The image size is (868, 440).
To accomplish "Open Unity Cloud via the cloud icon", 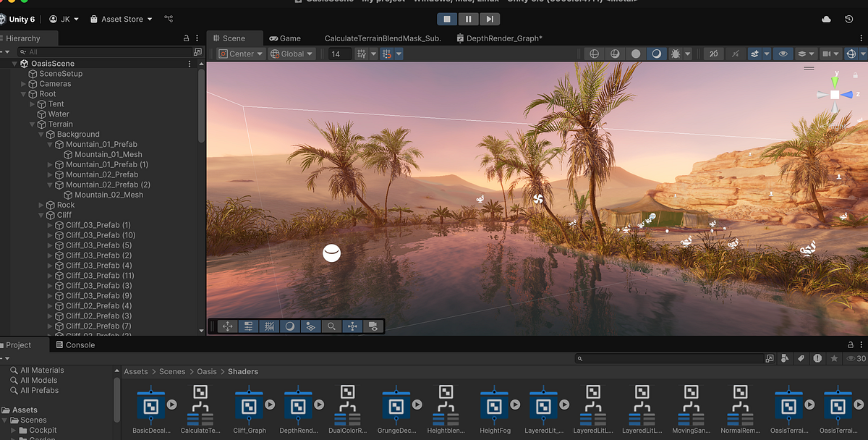I will tap(825, 20).
